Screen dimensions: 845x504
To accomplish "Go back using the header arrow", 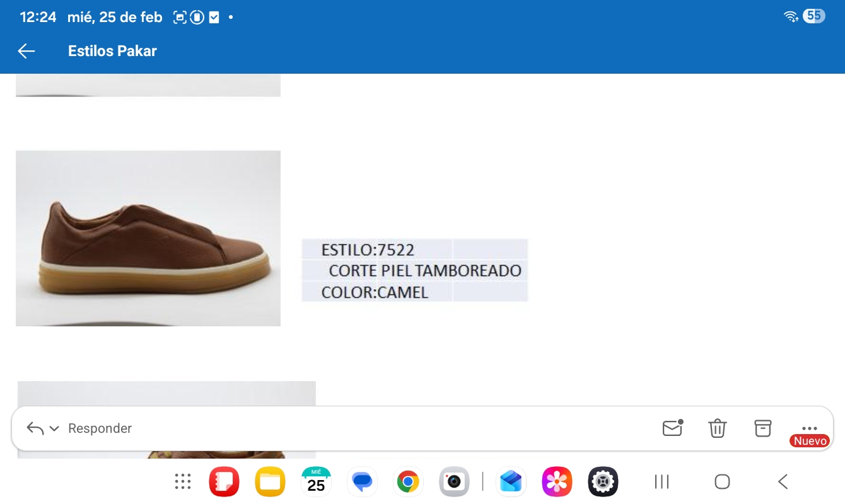I will click(x=26, y=51).
